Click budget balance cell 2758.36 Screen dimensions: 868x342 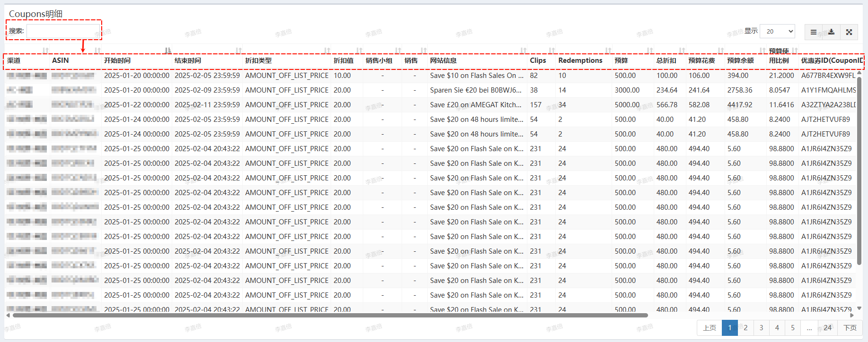pyautogui.click(x=740, y=90)
